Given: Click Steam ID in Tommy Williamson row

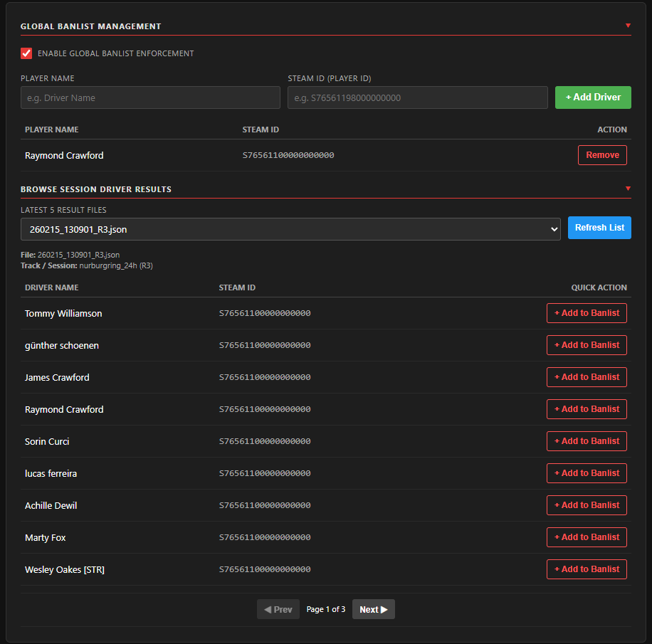Looking at the screenshot, I should click(x=265, y=313).
